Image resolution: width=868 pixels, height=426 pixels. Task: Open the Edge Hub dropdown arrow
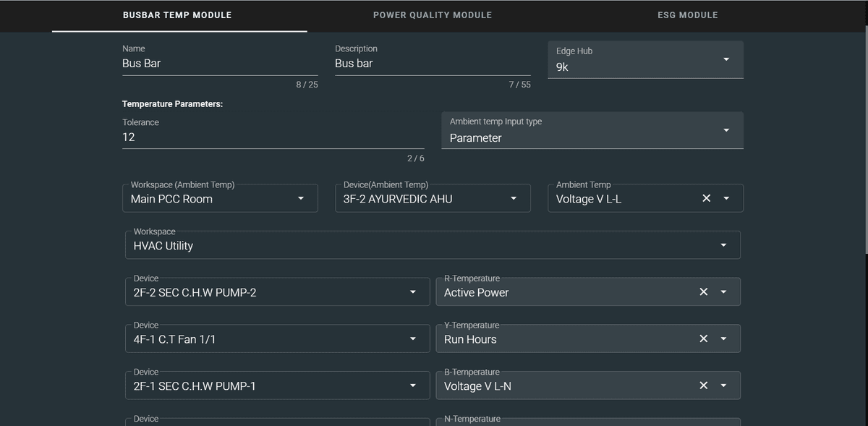click(726, 59)
